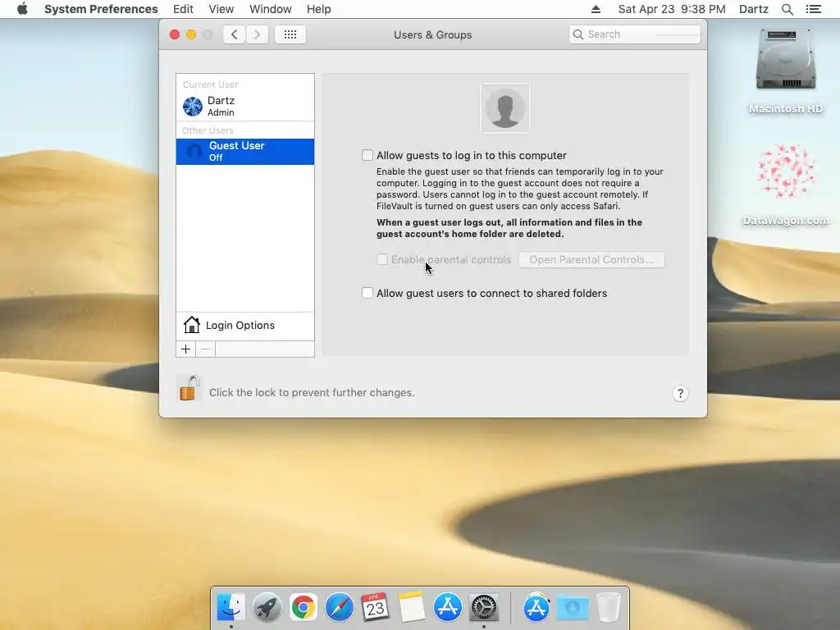Viewport: 840px width, 630px height.
Task: Open the Downloads folder in the Dock
Action: click(x=572, y=608)
